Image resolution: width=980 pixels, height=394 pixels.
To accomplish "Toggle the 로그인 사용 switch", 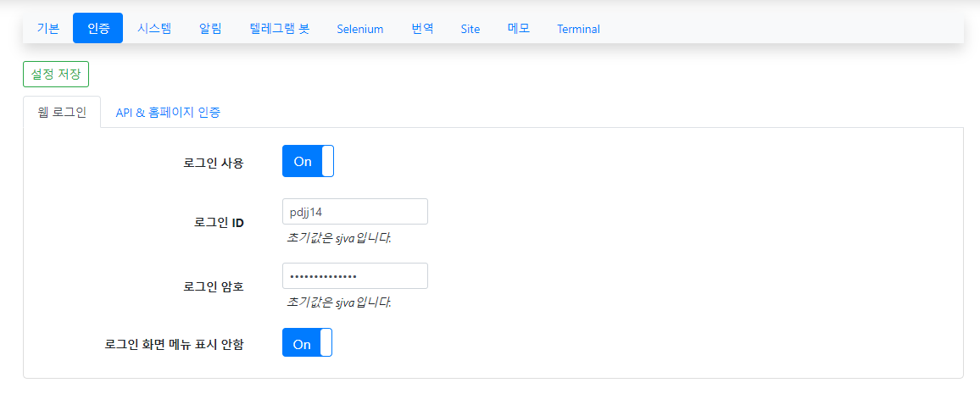I will [308, 161].
